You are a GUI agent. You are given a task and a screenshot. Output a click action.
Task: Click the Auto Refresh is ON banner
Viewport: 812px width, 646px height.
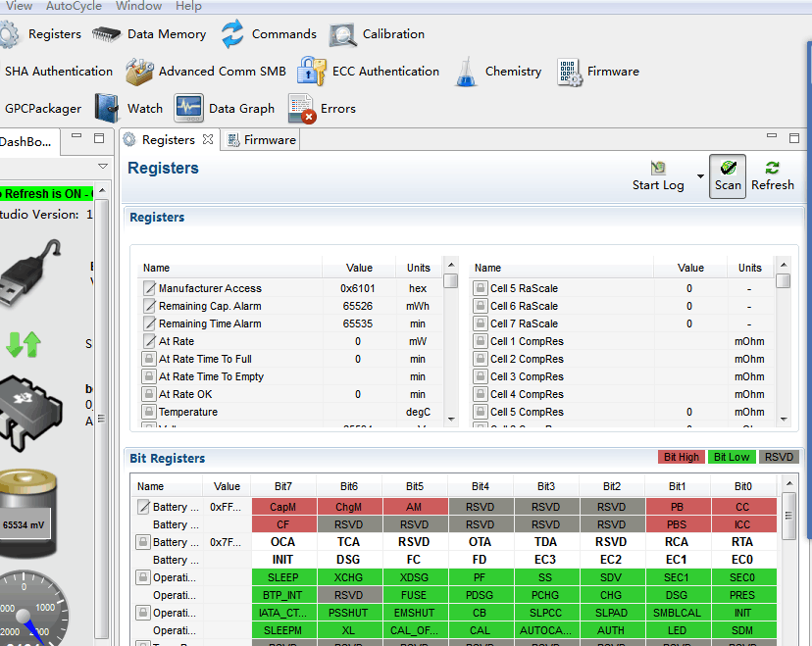pos(47,193)
